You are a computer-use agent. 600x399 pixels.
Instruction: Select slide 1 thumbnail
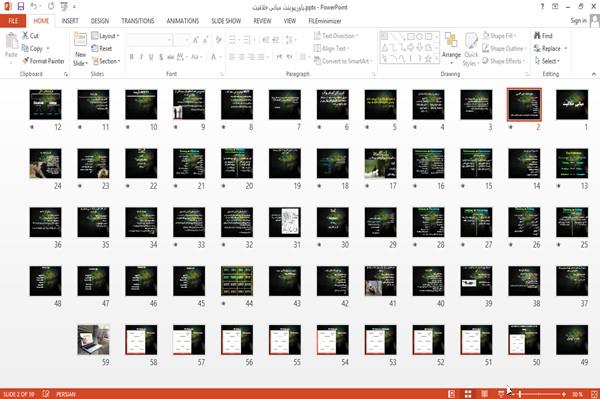(572, 105)
